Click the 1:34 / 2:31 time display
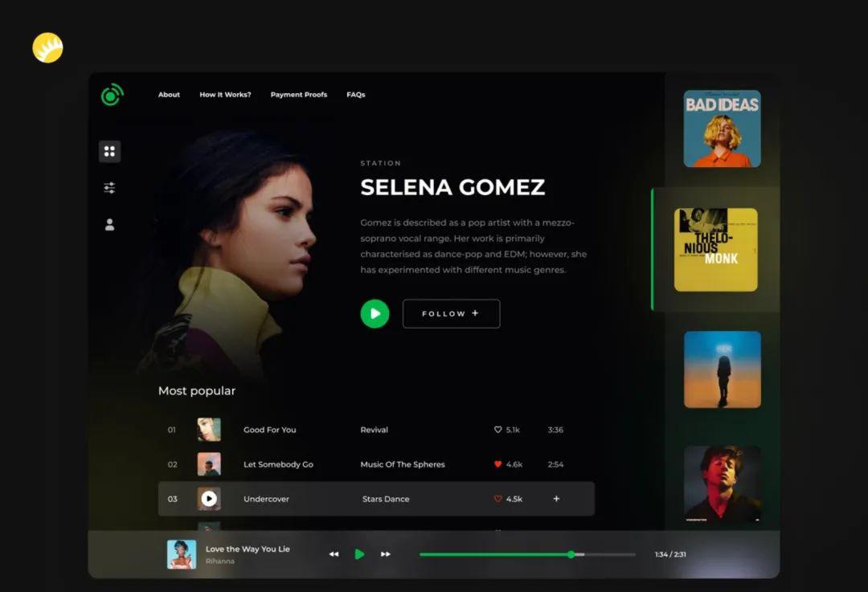Screen dimensions: 868x592 tap(670, 554)
